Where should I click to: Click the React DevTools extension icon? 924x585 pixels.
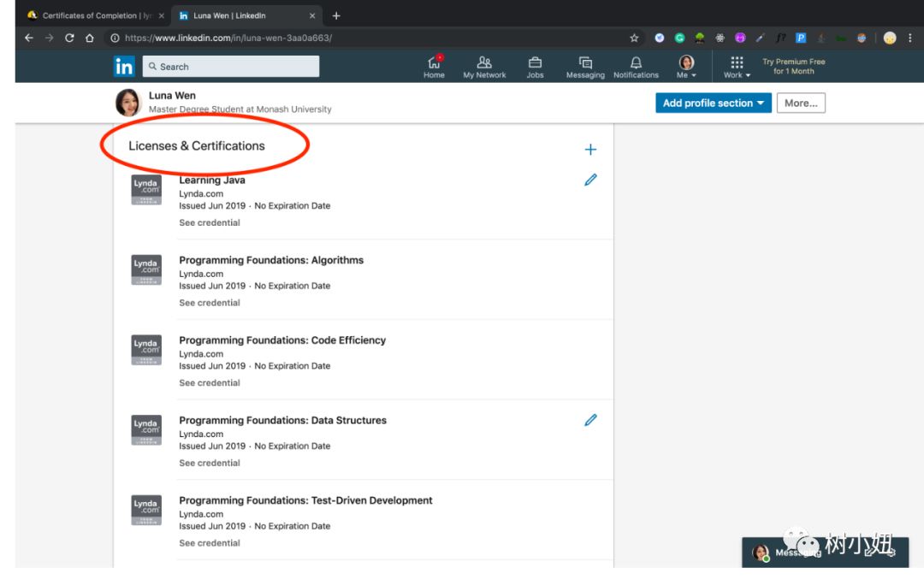click(720, 38)
